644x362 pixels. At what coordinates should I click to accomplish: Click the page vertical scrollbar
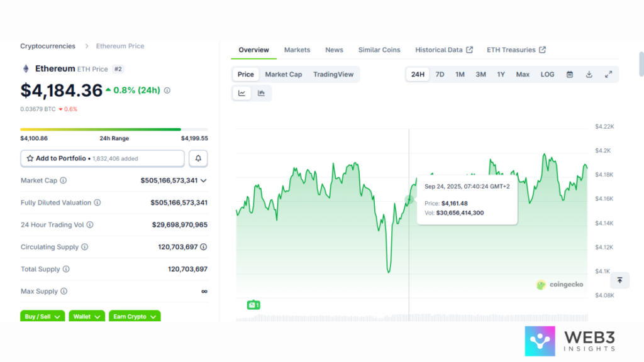[x=641, y=64]
